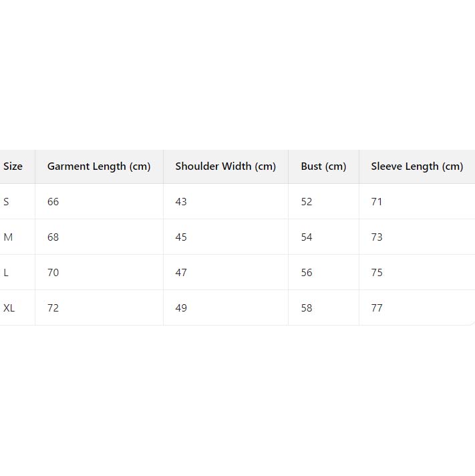Click garment length value 66
The height and width of the screenshot is (476, 475).
[53, 202]
